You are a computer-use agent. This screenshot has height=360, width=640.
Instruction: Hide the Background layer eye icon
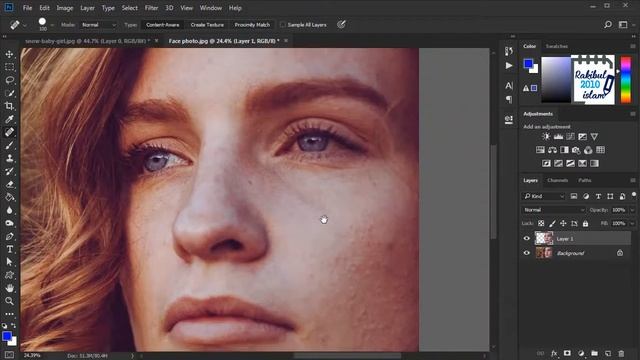click(x=527, y=253)
